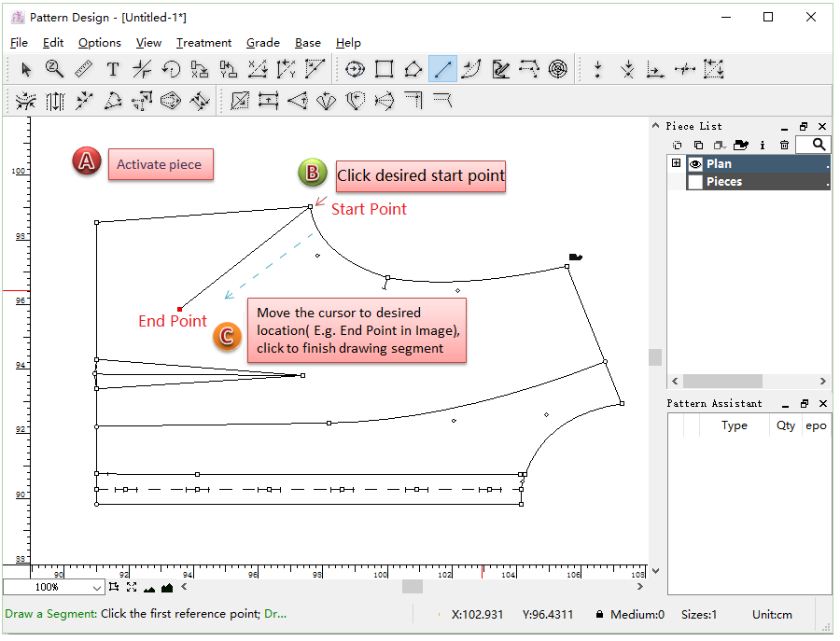
Task: Click the horizontal canvas scrollbar thumb
Action: click(412, 587)
